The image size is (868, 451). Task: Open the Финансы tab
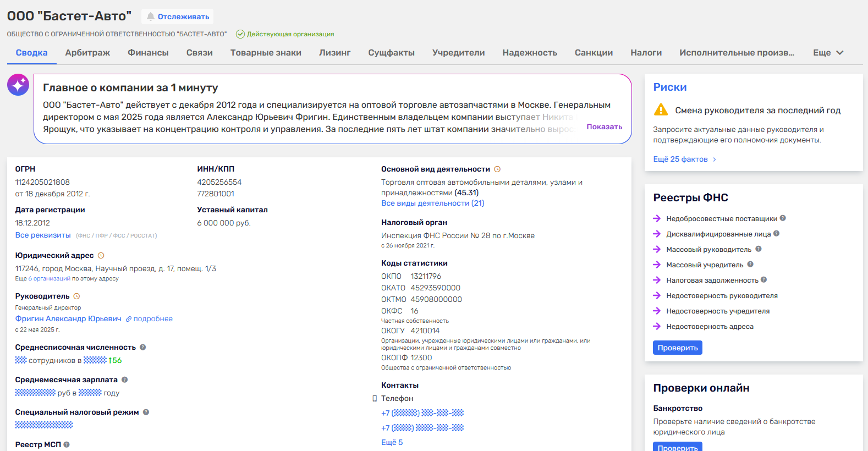pyautogui.click(x=148, y=53)
